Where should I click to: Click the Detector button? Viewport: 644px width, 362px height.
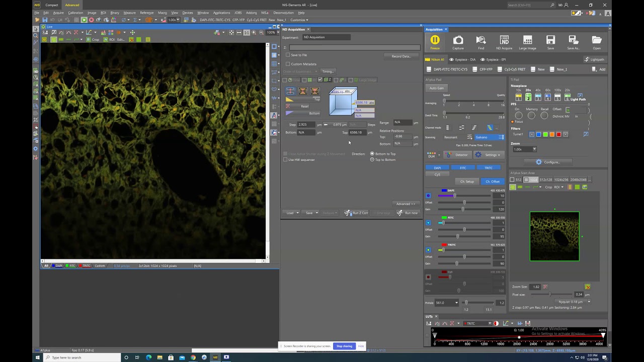coord(458,155)
